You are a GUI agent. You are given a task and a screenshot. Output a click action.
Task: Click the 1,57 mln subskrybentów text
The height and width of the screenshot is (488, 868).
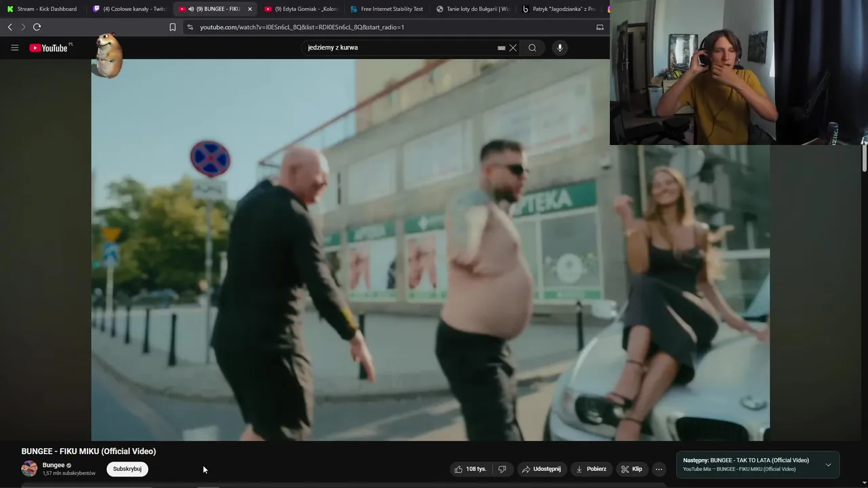pos(69,473)
